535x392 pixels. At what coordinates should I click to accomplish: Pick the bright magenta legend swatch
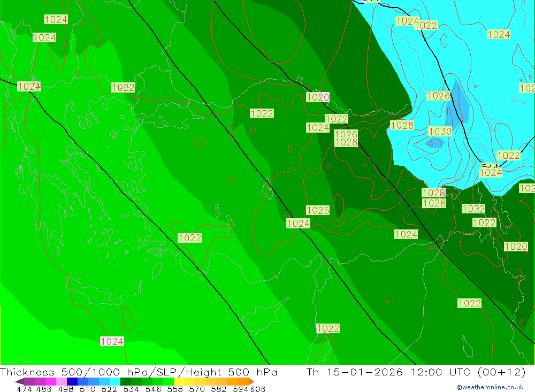51,381
